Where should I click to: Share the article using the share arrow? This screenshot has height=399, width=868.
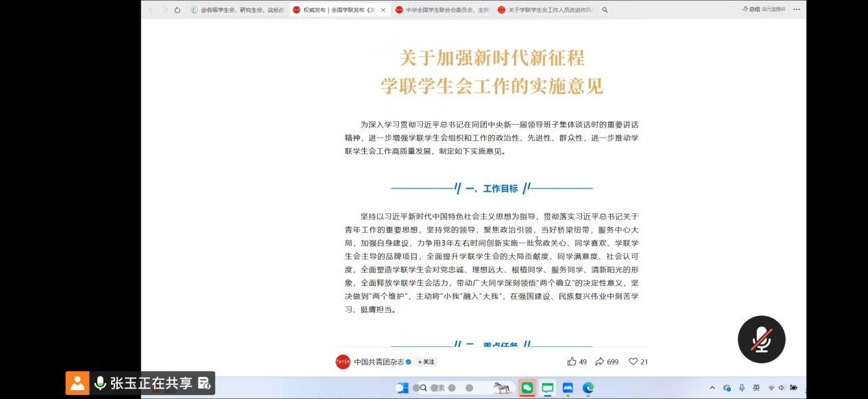point(599,362)
